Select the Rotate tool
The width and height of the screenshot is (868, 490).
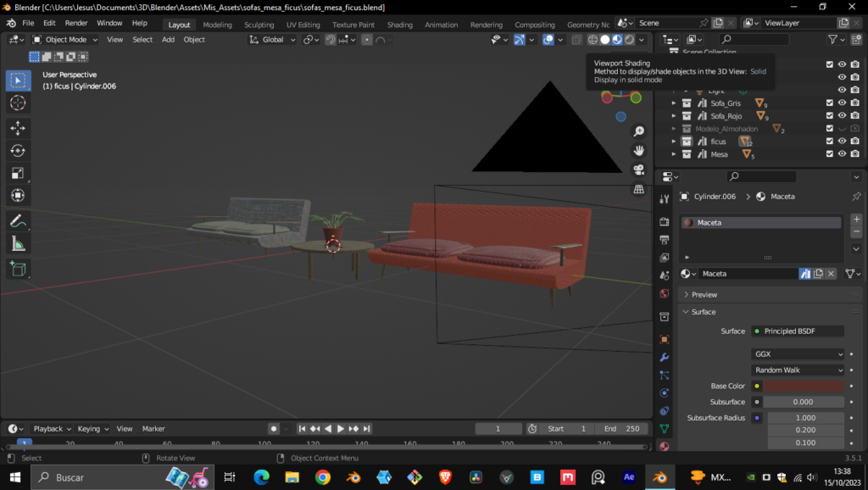(x=18, y=151)
